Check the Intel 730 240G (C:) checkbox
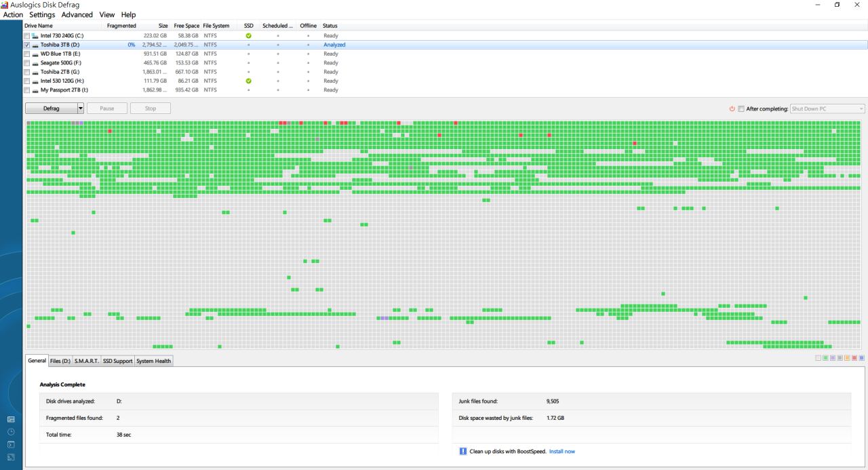868x470 pixels. click(27, 35)
